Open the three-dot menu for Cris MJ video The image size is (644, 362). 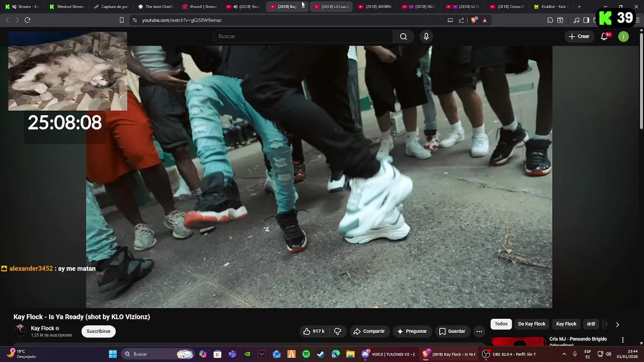623,340
